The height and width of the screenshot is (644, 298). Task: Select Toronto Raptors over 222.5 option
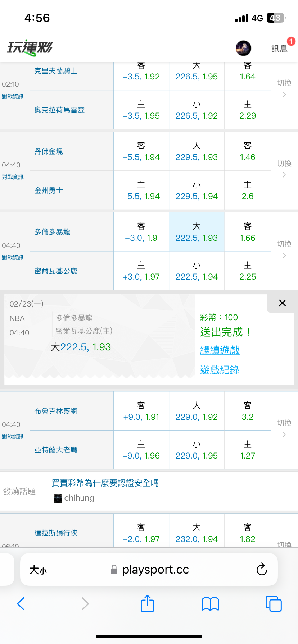[x=197, y=232]
